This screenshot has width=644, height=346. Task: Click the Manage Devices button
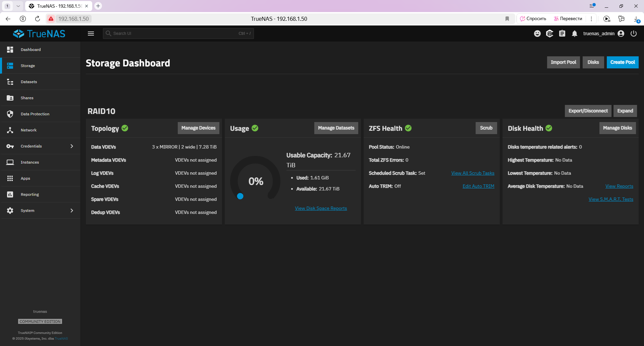[x=198, y=128]
